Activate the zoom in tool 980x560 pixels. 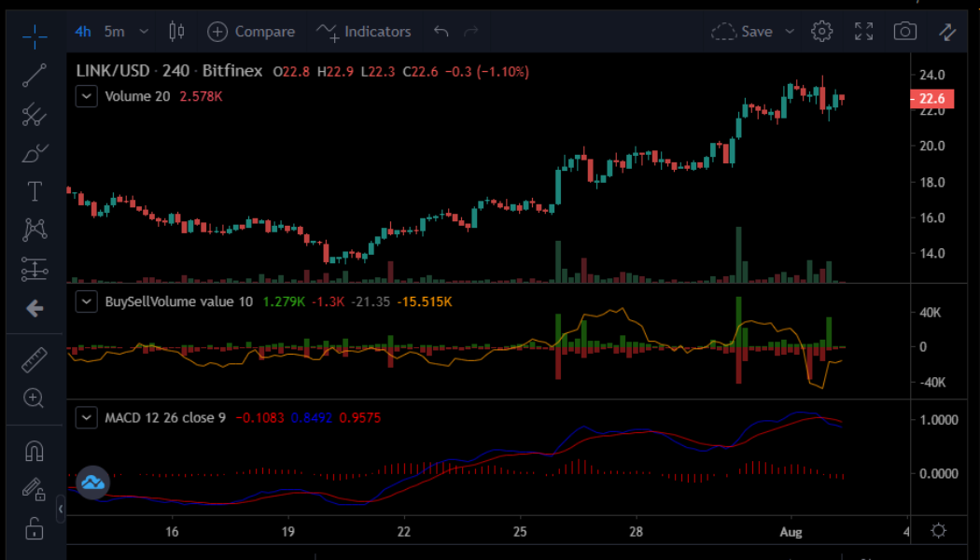pos(35,399)
